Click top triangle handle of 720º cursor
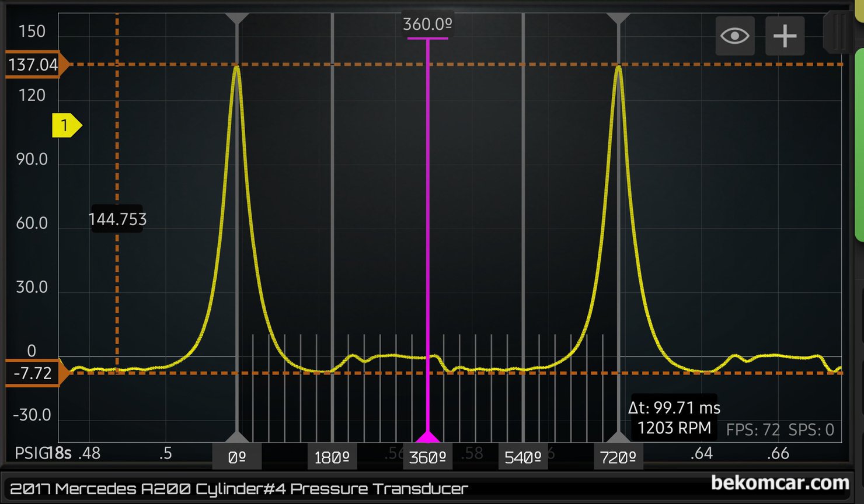The height and width of the screenshot is (504, 864). [618, 19]
